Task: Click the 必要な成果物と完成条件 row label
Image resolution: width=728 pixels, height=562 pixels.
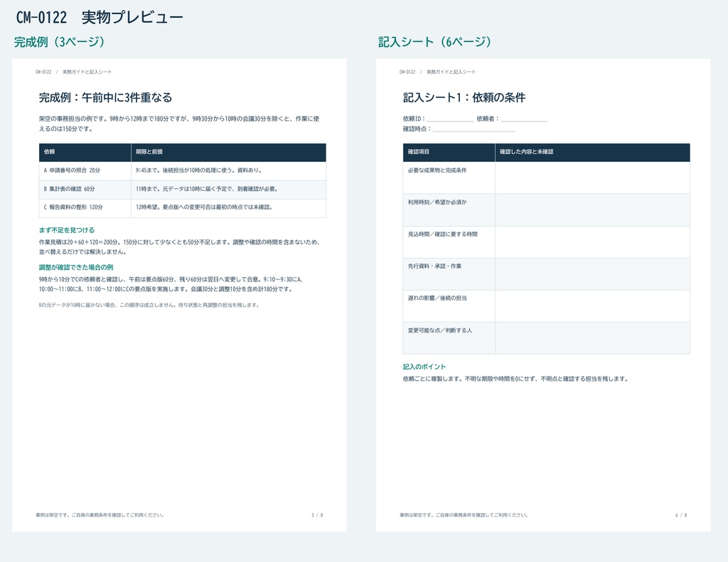Action: pyautogui.click(x=437, y=171)
